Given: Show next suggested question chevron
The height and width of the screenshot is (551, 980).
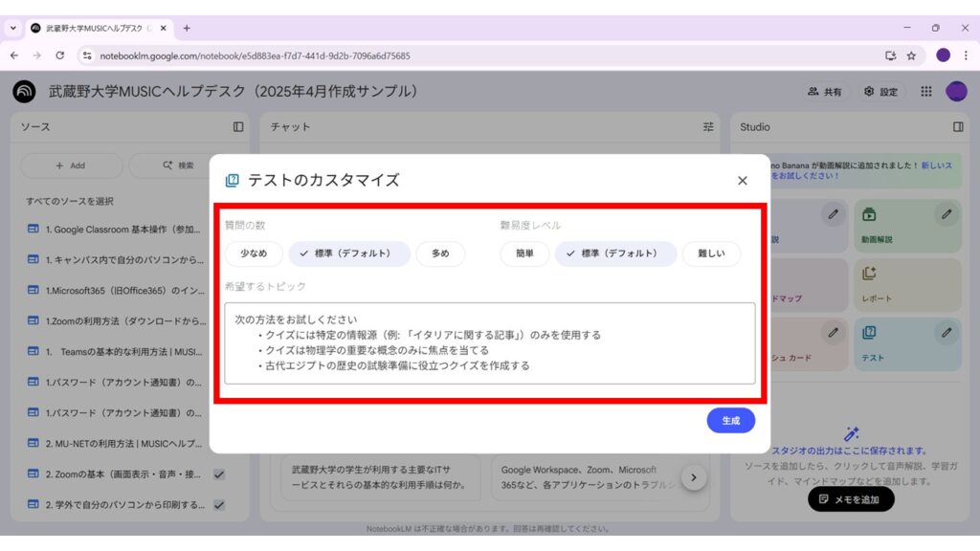Looking at the screenshot, I should 695,477.
